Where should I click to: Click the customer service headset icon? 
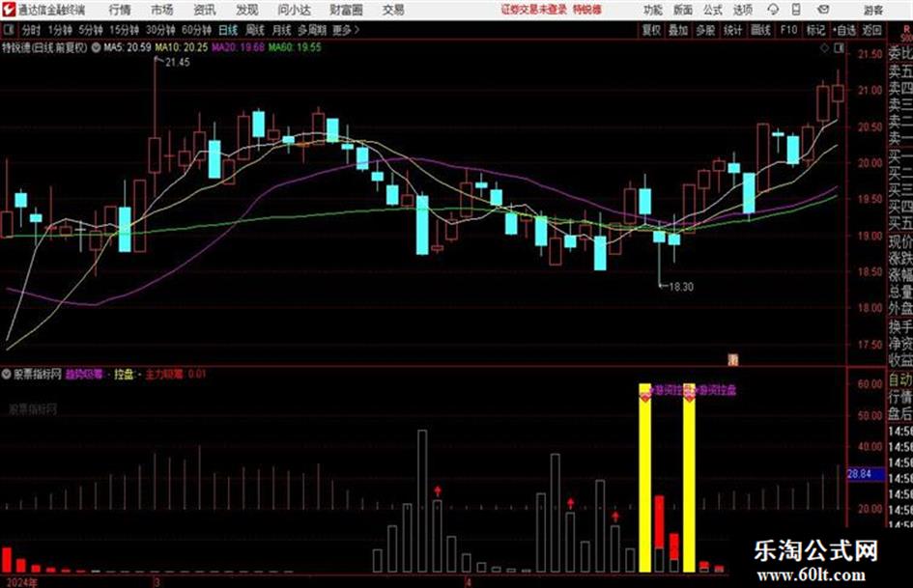click(x=773, y=10)
